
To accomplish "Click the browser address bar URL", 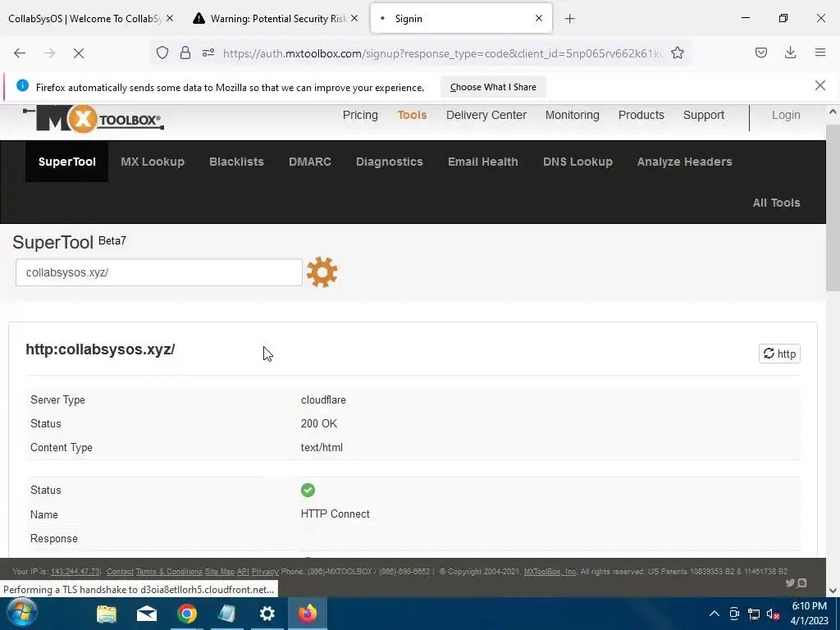I will (x=442, y=53).
